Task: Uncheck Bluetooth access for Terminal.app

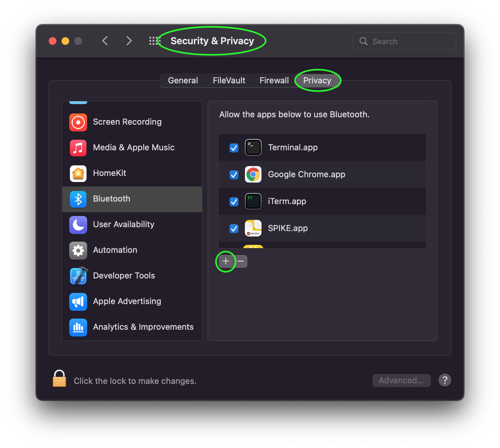Action: click(x=234, y=148)
